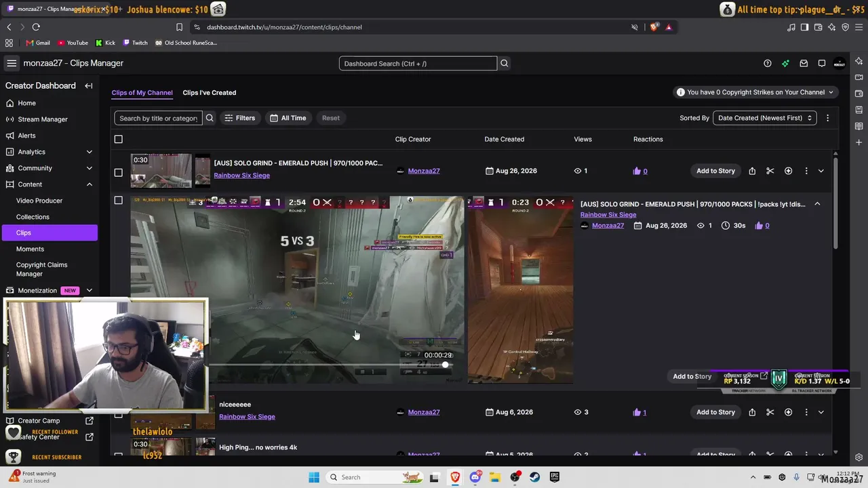The width and height of the screenshot is (868, 488).
Task: Open more options for the first clip
Action: coord(806,171)
